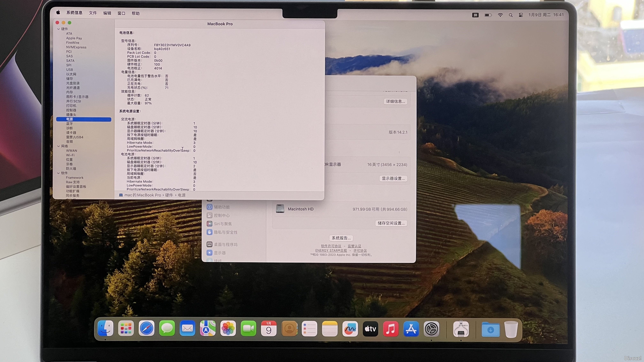
Task: Open Launchpad in the Dock
Action: pyautogui.click(x=126, y=328)
